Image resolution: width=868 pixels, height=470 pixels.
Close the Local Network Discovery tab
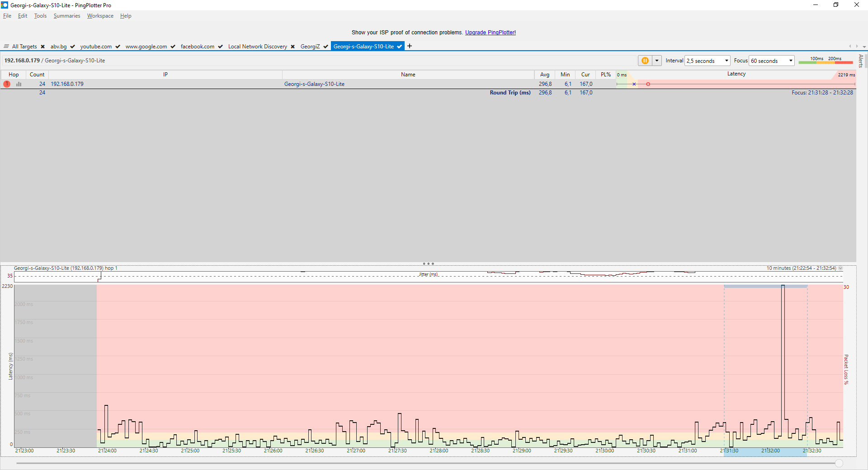tap(292, 47)
